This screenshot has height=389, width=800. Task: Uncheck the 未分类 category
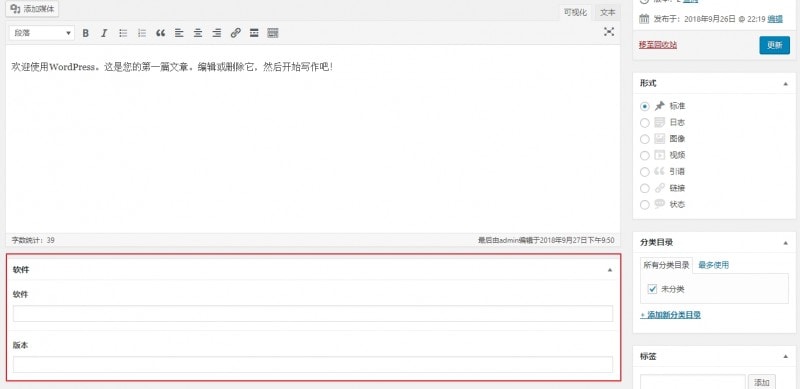click(x=652, y=289)
